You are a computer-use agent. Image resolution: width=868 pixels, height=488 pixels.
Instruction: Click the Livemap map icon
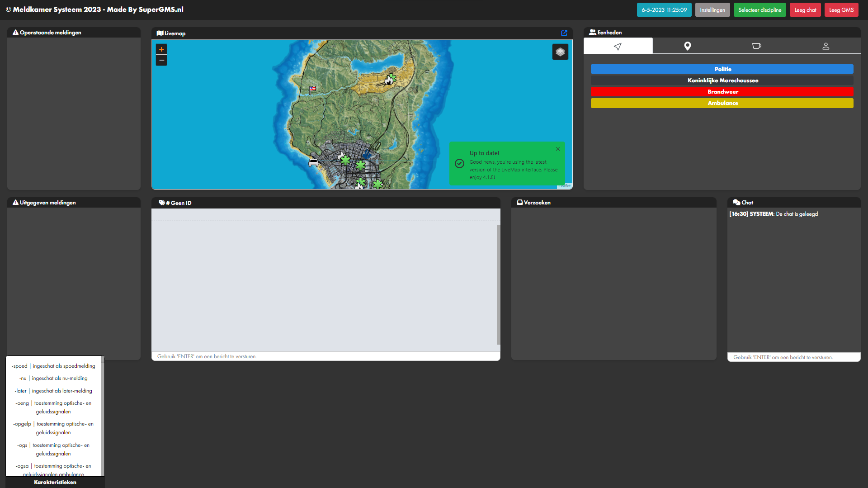pos(160,33)
